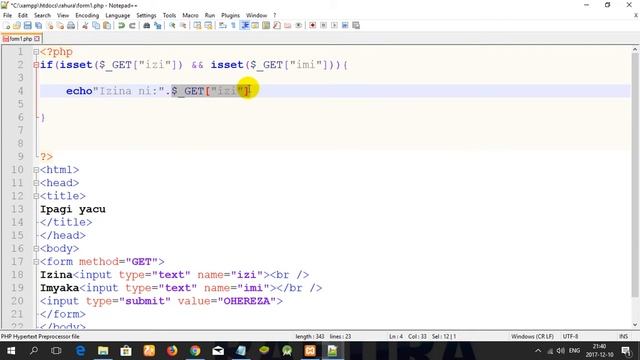Click the Print toolbar icon
This screenshot has width=640, height=360.
click(x=71, y=25)
